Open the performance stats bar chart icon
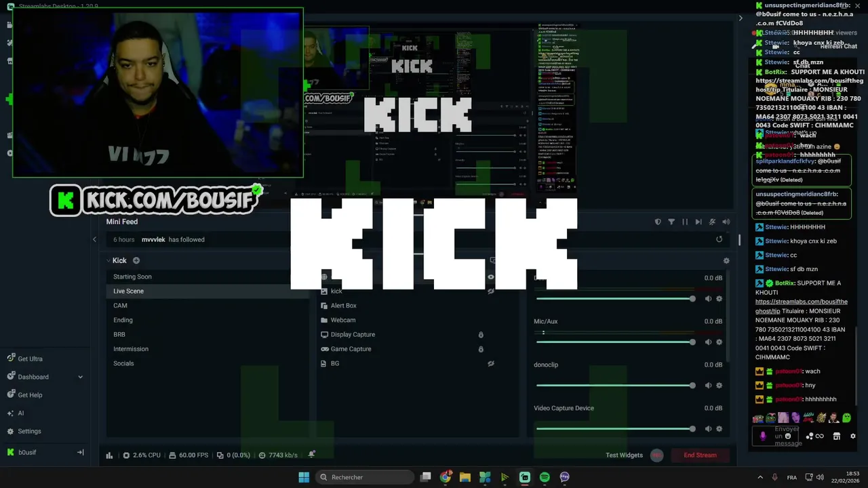Viewport: 868px width, 488px height. coord(109,455)
